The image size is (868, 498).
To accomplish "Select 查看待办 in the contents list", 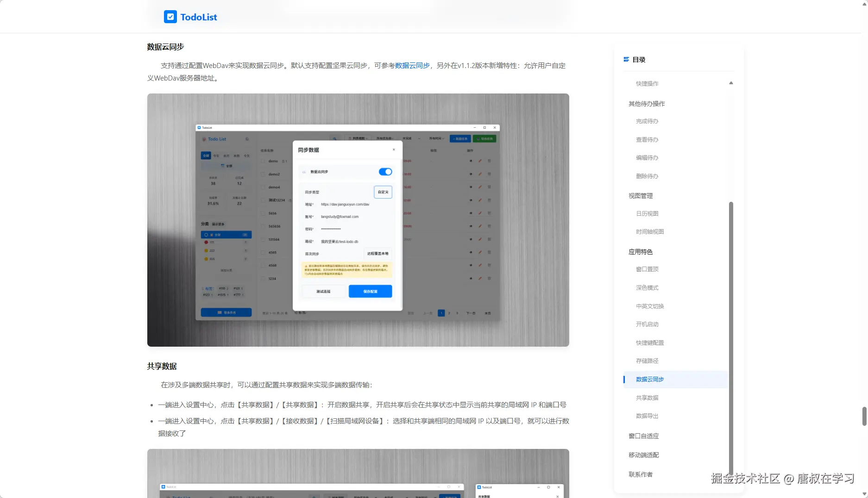I will pyautogui.click(x=647, y=140).
